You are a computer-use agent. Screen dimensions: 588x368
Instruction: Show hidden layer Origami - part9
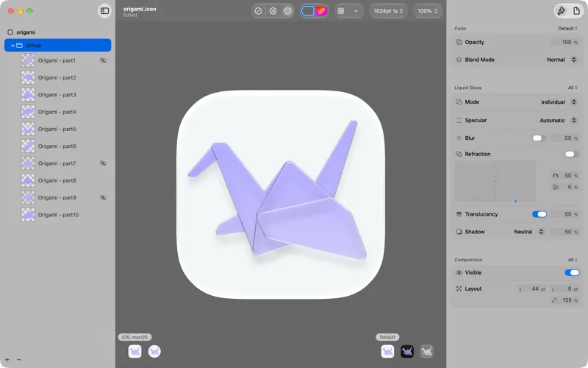[103, 197]
